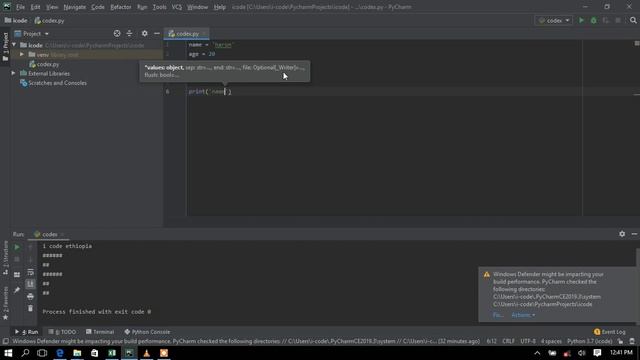Viewport: 640px width, 360px height.
Task: Open Windows Start menu
Action: [x=8, y=353]
